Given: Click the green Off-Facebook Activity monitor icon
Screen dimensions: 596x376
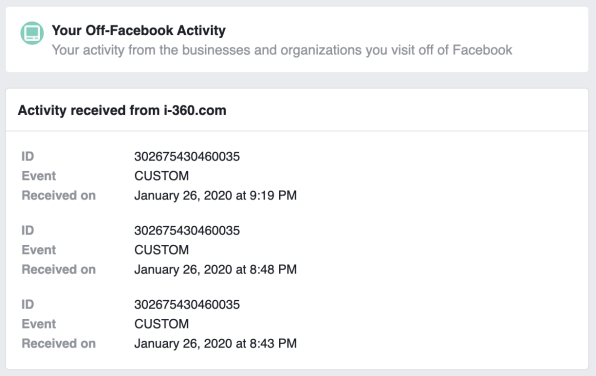Looking at the screenshot, I should tap(32, 33).
